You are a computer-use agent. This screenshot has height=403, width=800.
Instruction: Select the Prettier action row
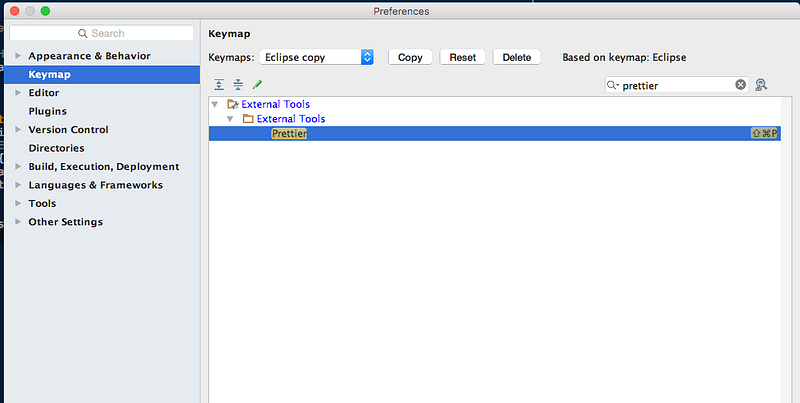coord(494,134)
